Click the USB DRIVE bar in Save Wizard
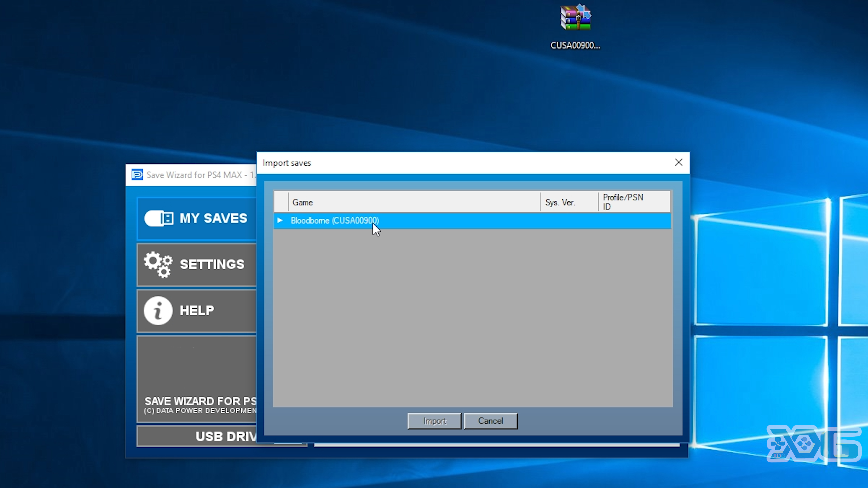 pos(197,436)
